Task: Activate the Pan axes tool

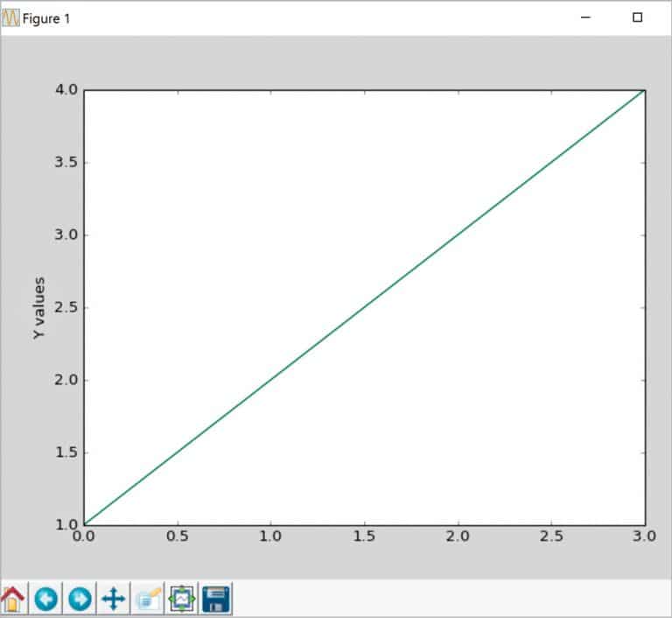Action: point(114,599)
